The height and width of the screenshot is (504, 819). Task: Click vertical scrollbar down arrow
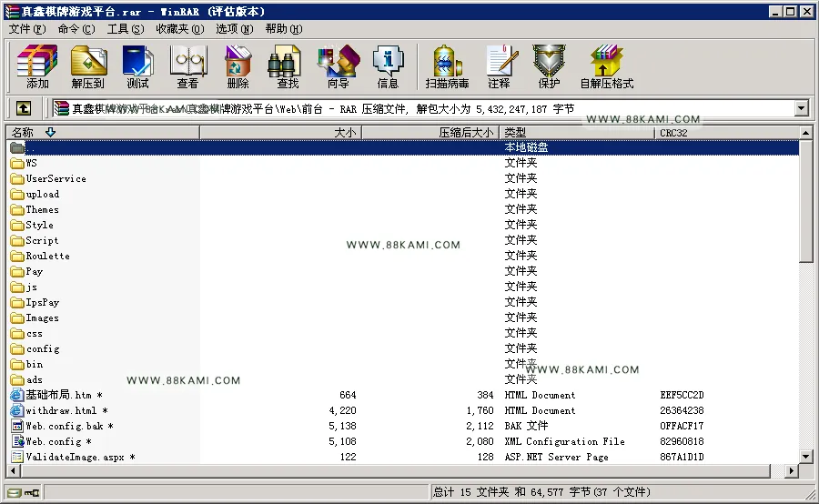[805, 457]
